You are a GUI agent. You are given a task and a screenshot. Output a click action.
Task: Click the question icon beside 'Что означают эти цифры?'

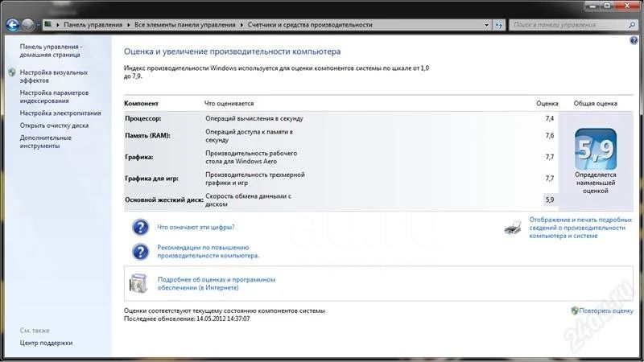(140, 227)
